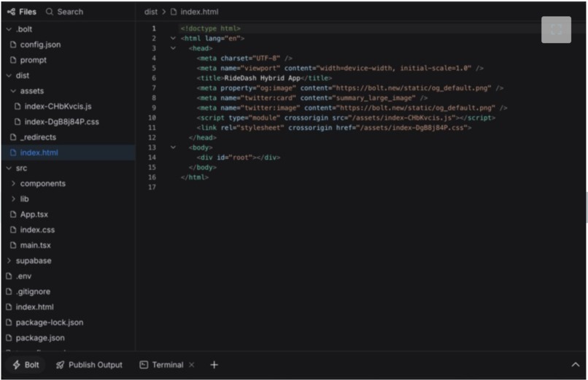Viewport: 588px width, 380px height.
Task: Switch to the Terminal tab
Action: point(162,365)
